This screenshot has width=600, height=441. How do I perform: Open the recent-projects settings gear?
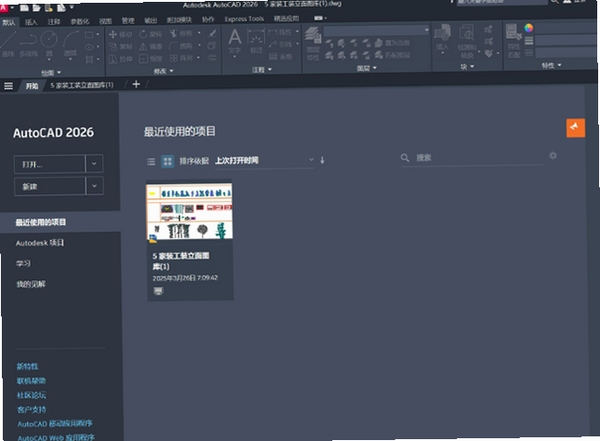tap(553, 156)
